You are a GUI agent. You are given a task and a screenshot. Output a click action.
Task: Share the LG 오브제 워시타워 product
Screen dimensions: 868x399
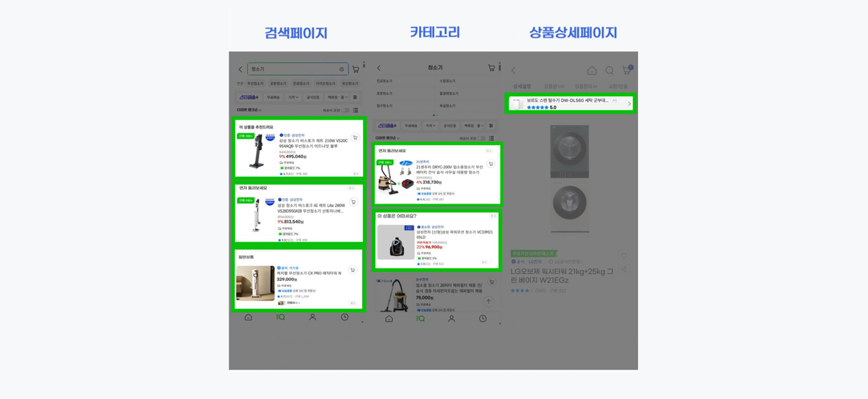(x=624, y=269)
